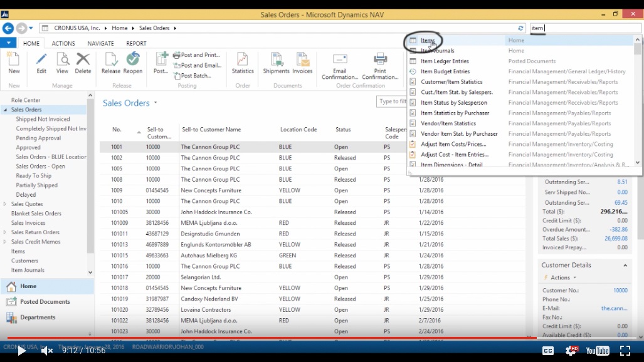The width and height of the screenshot is (644, 362).
Task: Select Customer/Item Statistics search result
Action: [451, 81]
